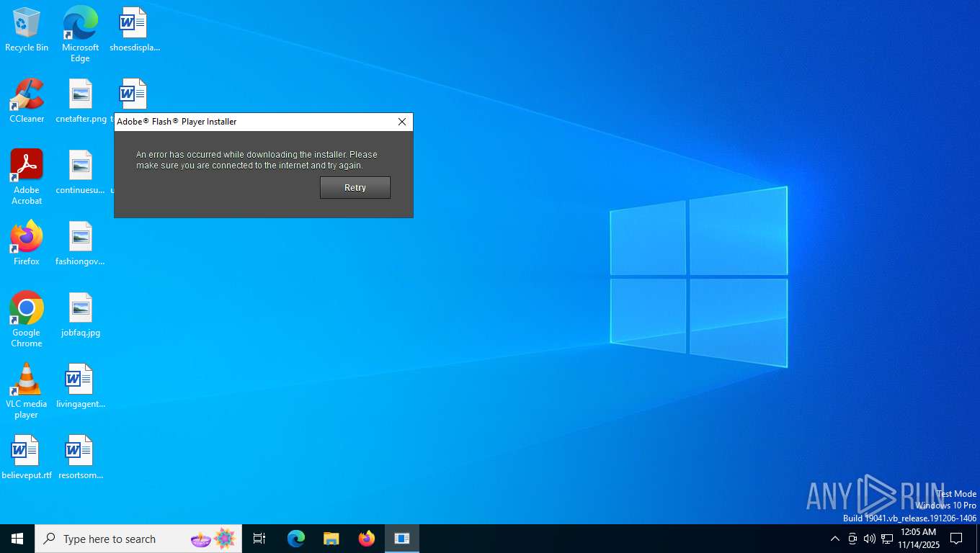Select the Google Chrome desktop shortcut
980x553 pixels.
click(x=27, y=320)
